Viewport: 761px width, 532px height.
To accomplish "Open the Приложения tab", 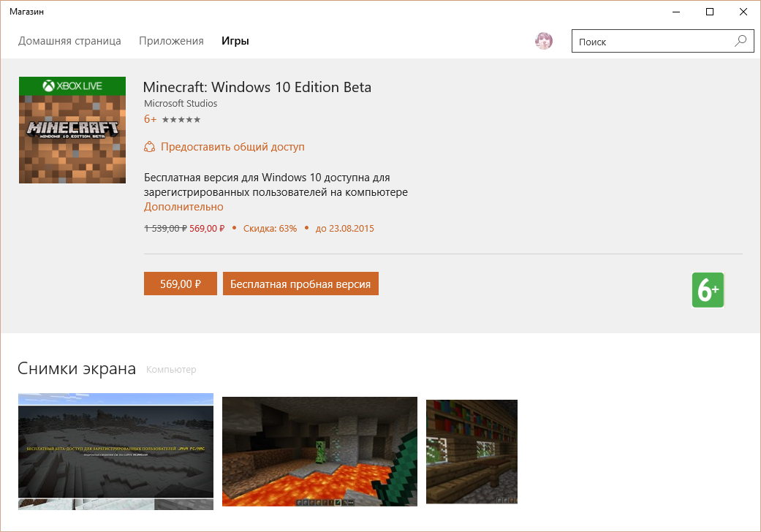I will [171, 41].
